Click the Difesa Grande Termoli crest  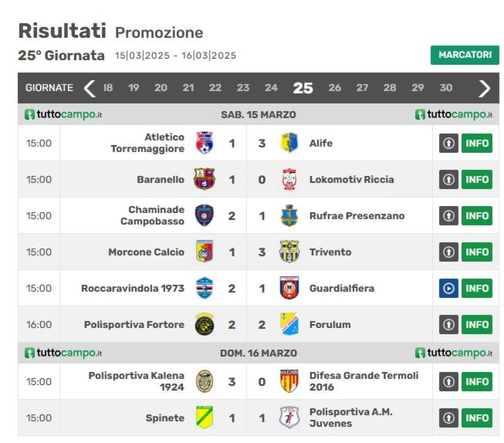(289, 381)
